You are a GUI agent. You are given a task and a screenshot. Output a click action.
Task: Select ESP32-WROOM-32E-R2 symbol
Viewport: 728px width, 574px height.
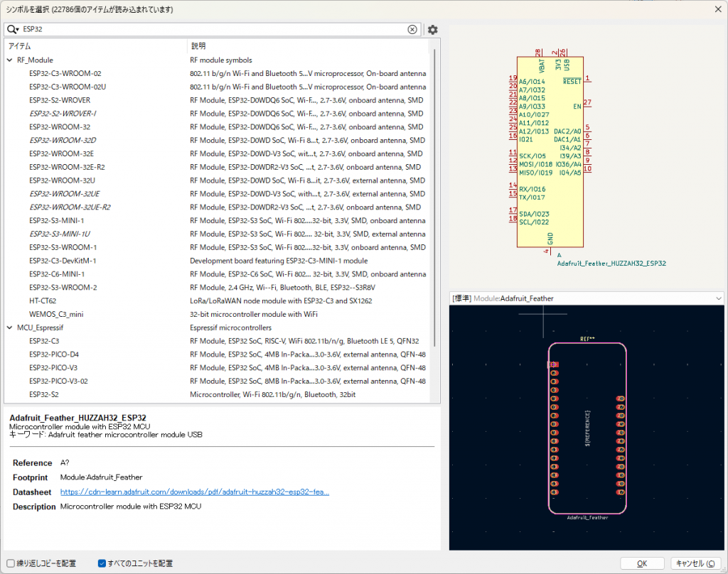point(67,167)
